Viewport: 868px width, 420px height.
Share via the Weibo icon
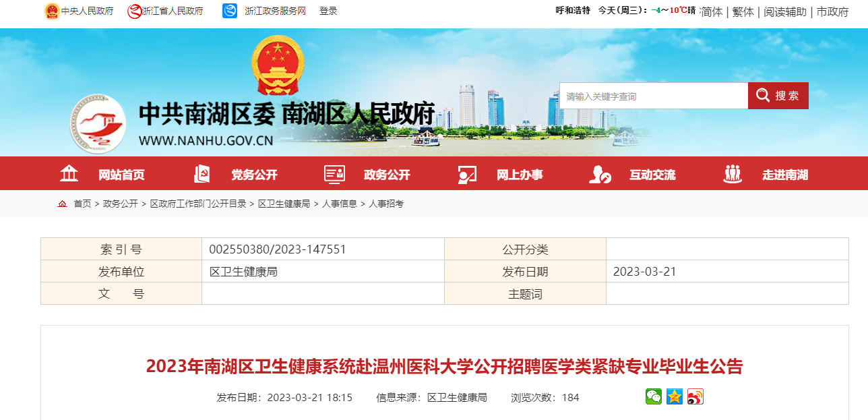click(x=695, y=396)
